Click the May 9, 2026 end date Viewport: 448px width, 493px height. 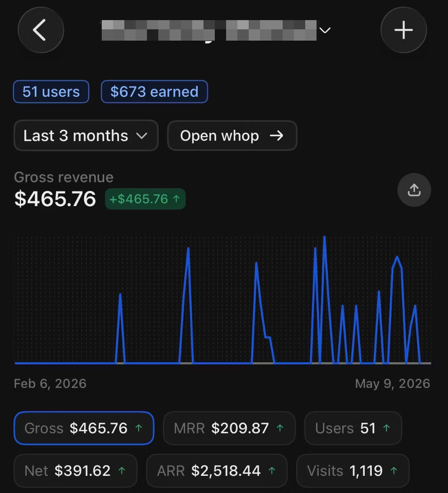pos(393,384)
